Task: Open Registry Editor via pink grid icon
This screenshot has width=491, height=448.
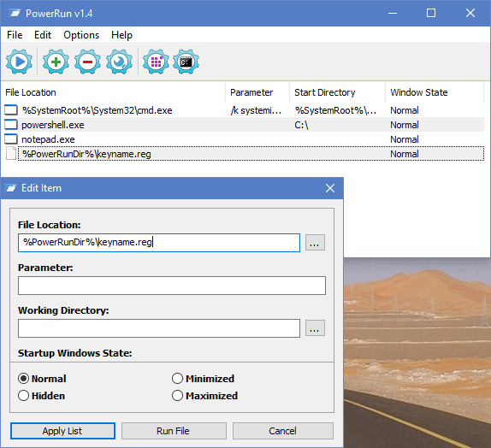Action: point(156,62)
